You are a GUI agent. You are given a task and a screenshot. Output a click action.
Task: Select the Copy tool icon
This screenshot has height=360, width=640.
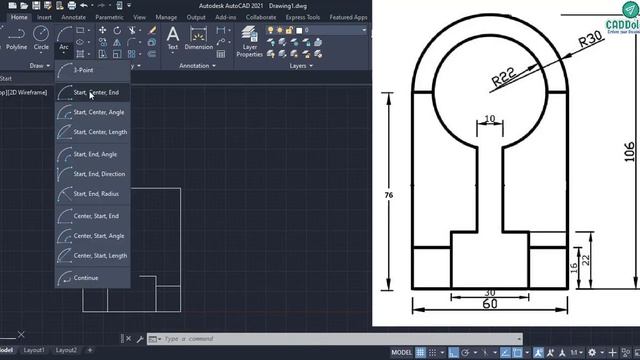(102, 42)
